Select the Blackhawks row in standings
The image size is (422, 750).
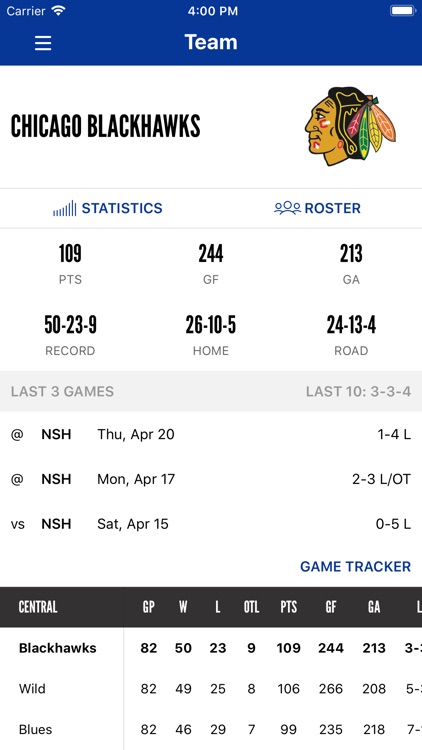(x=211, y=648)
